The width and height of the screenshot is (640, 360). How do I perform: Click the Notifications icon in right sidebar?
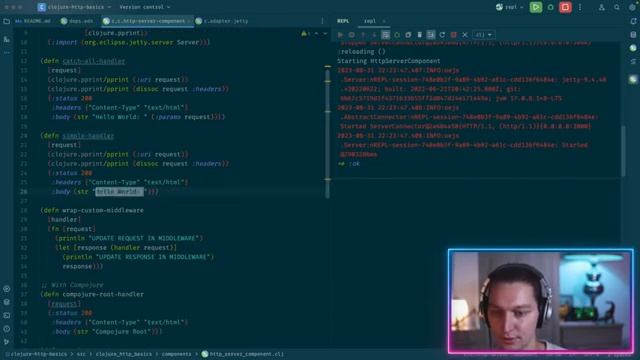633,21
